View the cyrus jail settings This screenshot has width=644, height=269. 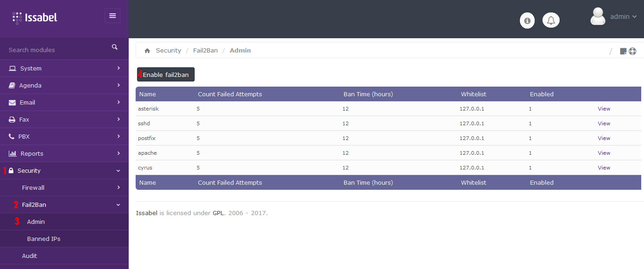pos(604,168)
